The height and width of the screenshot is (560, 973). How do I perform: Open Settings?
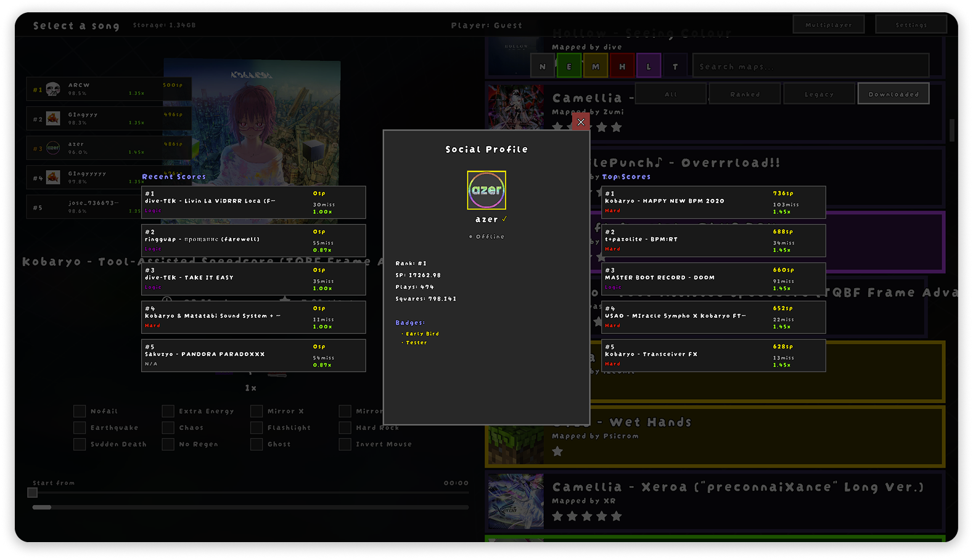[x=911, y=25]
